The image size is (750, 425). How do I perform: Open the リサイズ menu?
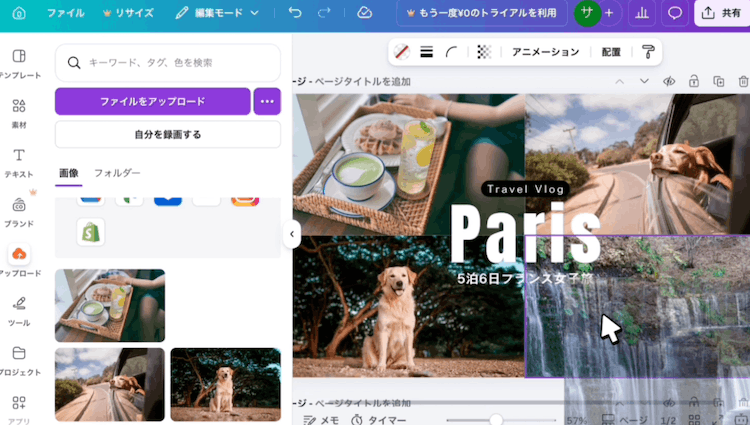click(128, 13)
